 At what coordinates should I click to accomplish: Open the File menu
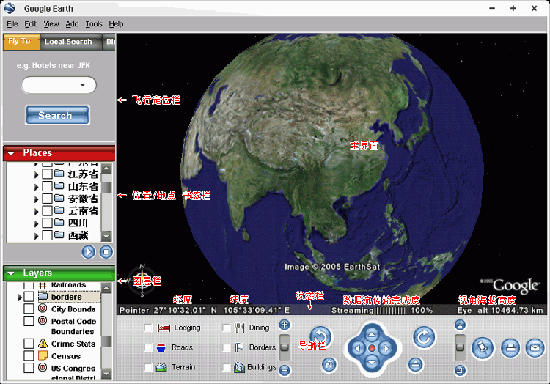point(12,24)
